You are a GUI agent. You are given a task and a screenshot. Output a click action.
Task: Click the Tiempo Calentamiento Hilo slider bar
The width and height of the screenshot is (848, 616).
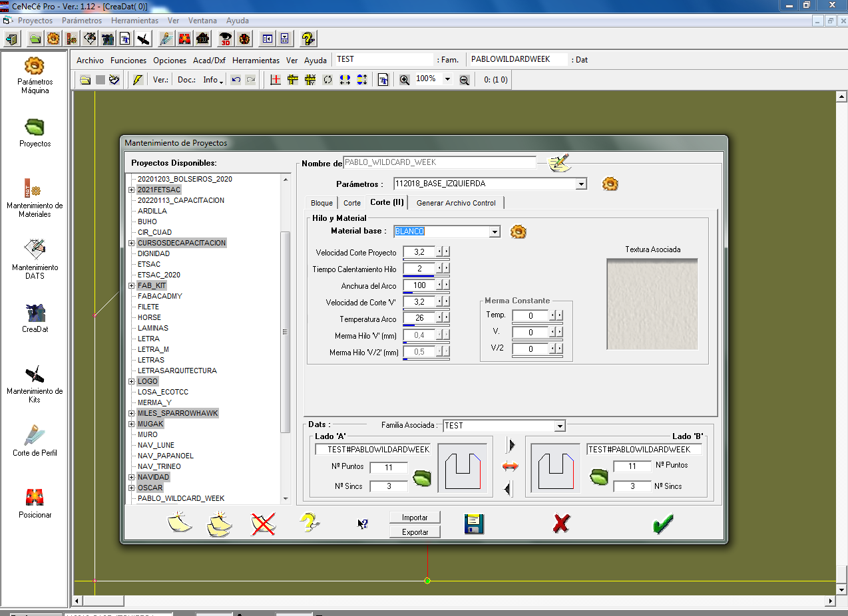click(426, 275)
